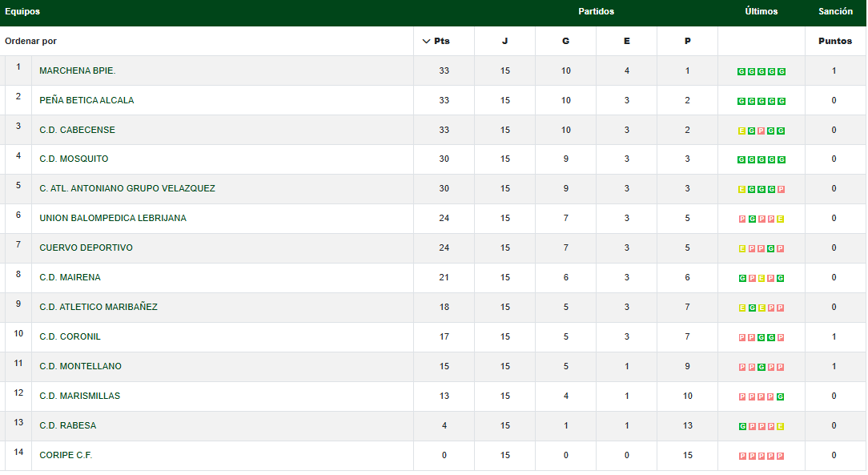Sort by the P losses column header
This screenshot has width=868, height=475.
[x=687, y=42]
